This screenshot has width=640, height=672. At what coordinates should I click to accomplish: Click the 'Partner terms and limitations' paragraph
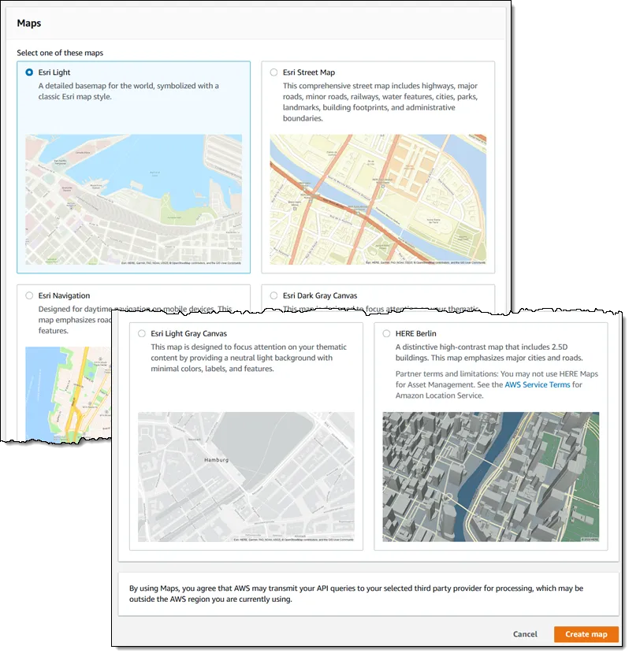pyautogui.click(x=497, y=384)
